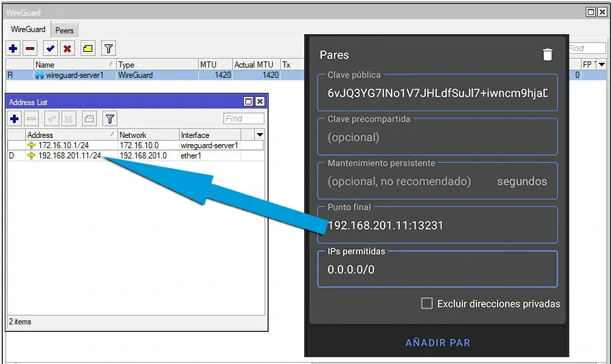Click Clave pública key field
Screen dimensions: 611x364
pos(437,93)
